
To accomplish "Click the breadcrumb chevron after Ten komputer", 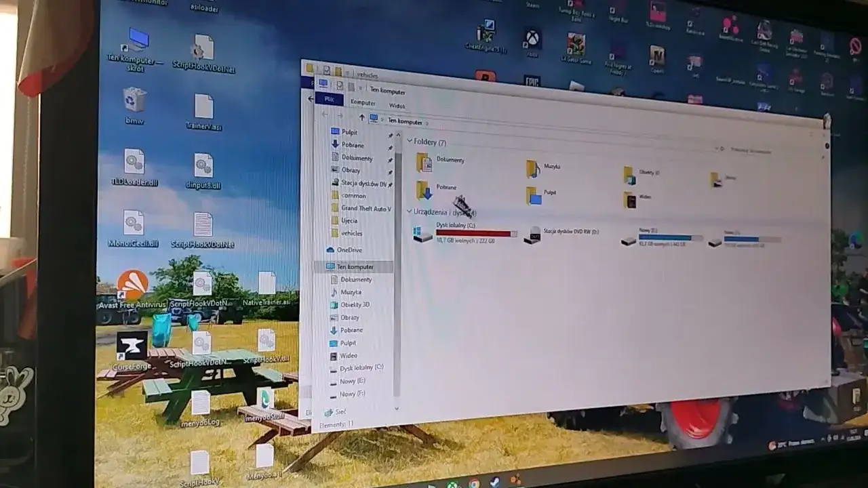I will [427, 123].
